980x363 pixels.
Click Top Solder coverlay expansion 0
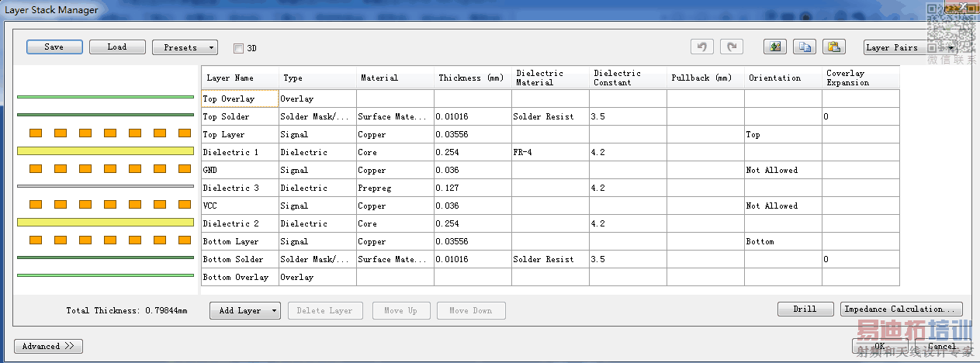click(x=861, y=116)
